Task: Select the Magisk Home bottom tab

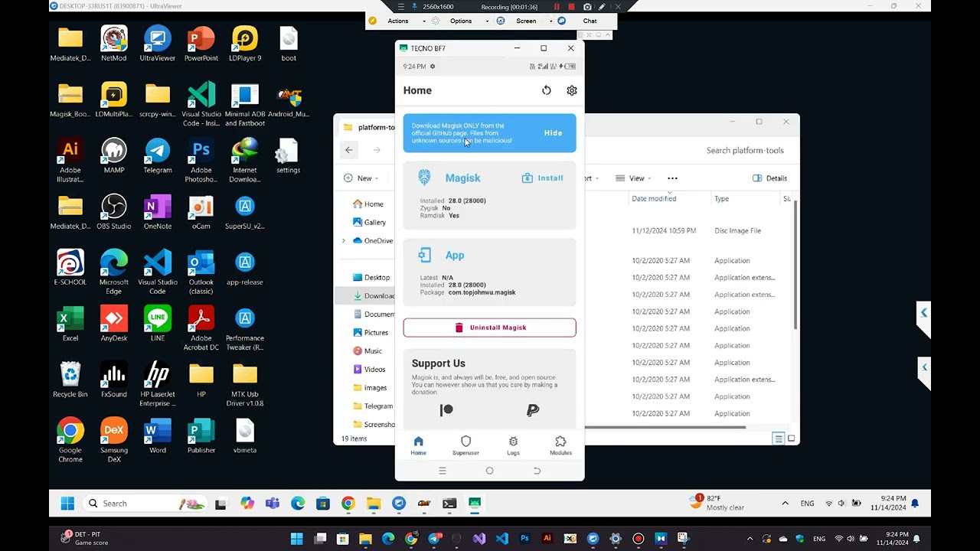Action: pyautogui.click(x=418, y=445)
